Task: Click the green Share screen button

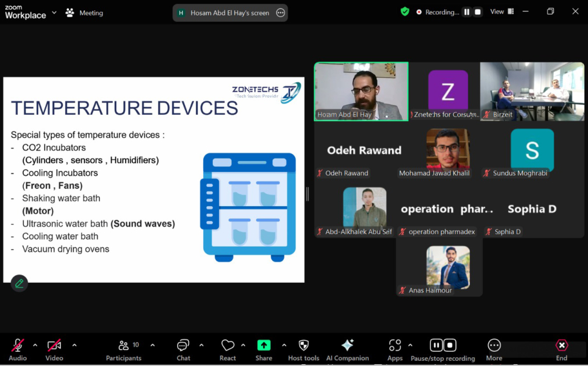Action: click(x=264, y=349)
